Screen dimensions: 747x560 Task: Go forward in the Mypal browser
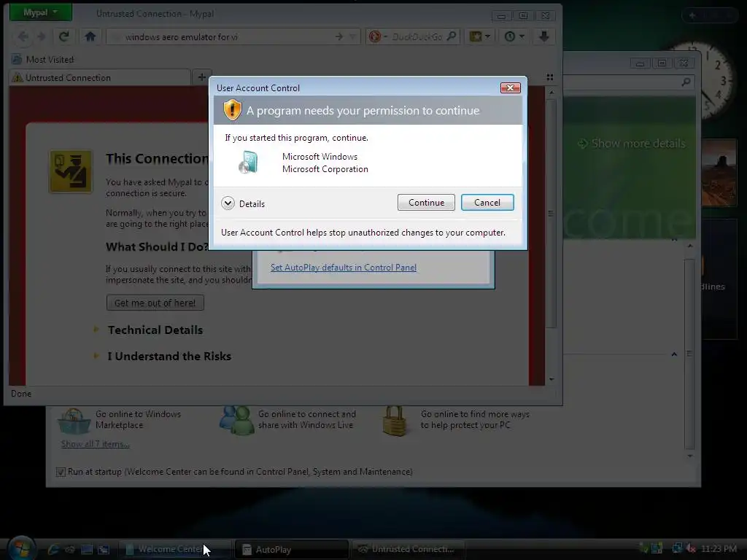click(x=42, y=36)
